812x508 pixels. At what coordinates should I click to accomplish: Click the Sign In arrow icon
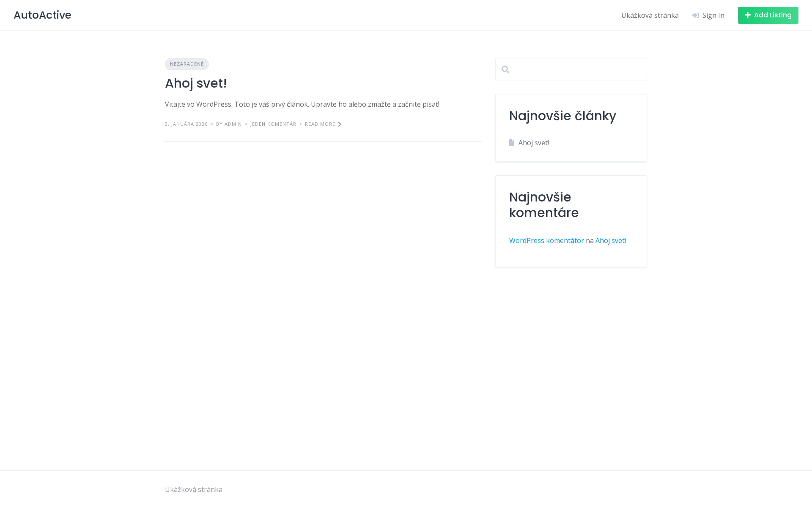pos(696,15)
